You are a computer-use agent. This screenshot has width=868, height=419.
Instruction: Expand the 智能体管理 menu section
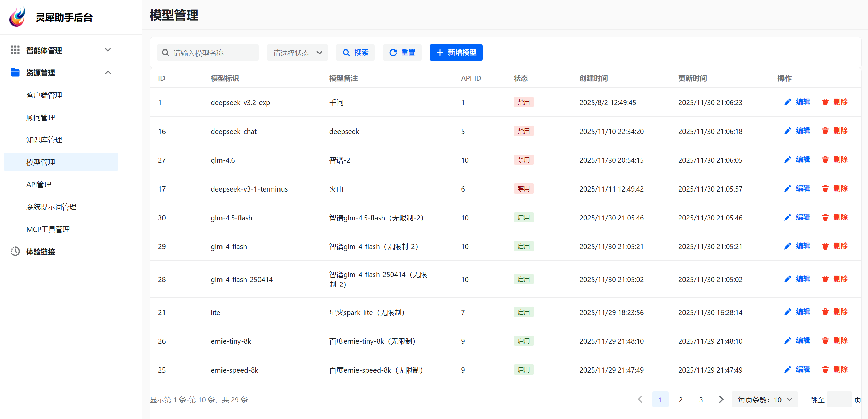point(108,50)
